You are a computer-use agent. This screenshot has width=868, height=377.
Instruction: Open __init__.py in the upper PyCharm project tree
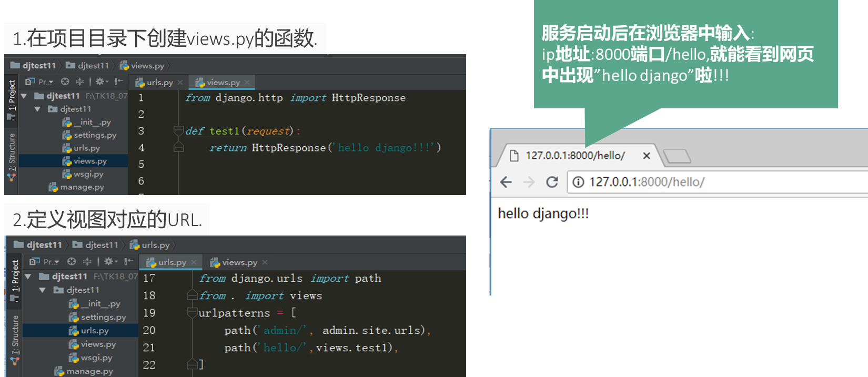(87, 122)
